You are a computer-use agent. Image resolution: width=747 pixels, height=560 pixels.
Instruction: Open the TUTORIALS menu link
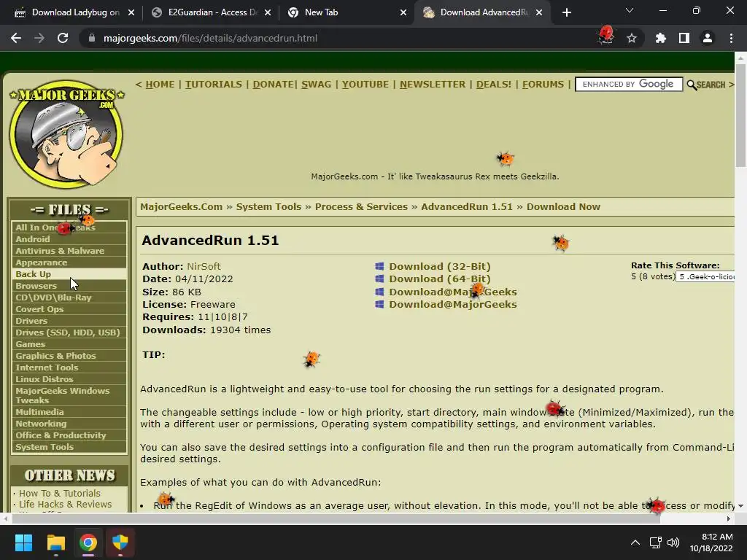tap(214, 85)
